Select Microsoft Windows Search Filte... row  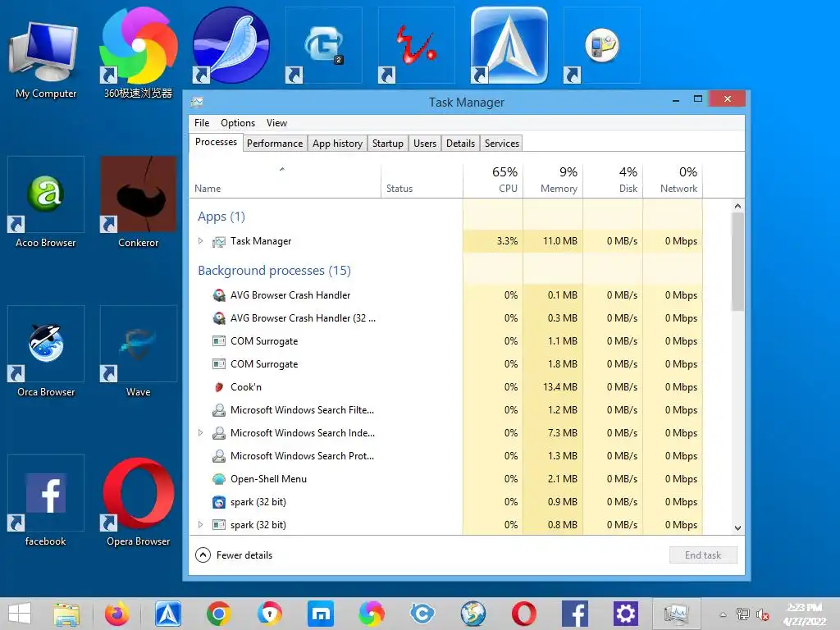tap(446, 410)
